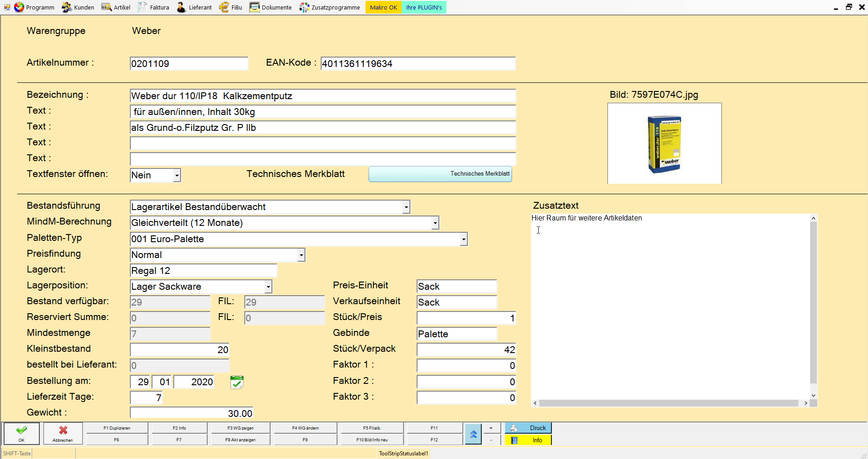This screenshot has height=459, width=868.
Task: Open the Lieferant menu
Action: 194,7
